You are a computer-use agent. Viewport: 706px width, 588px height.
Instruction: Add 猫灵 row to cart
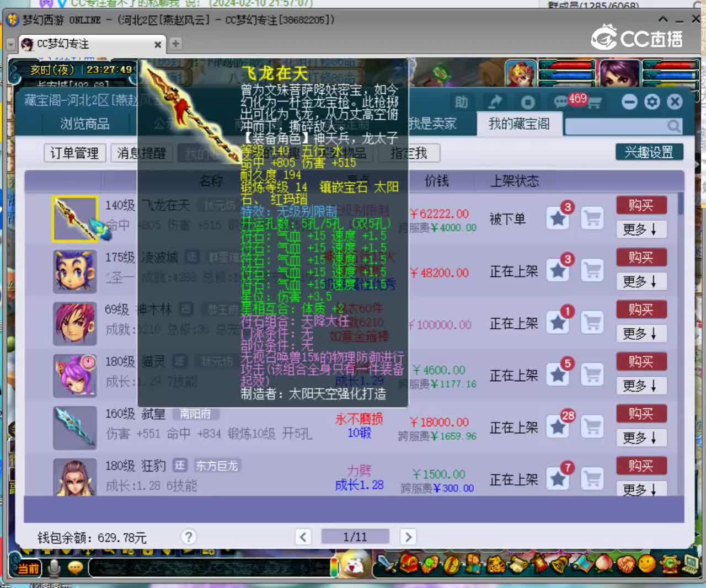[593, 375]
